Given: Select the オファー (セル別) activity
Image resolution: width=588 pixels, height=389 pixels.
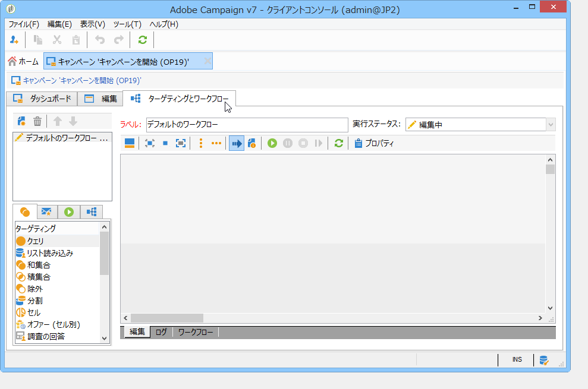Looking at the screenshot, I should (57, 324).
